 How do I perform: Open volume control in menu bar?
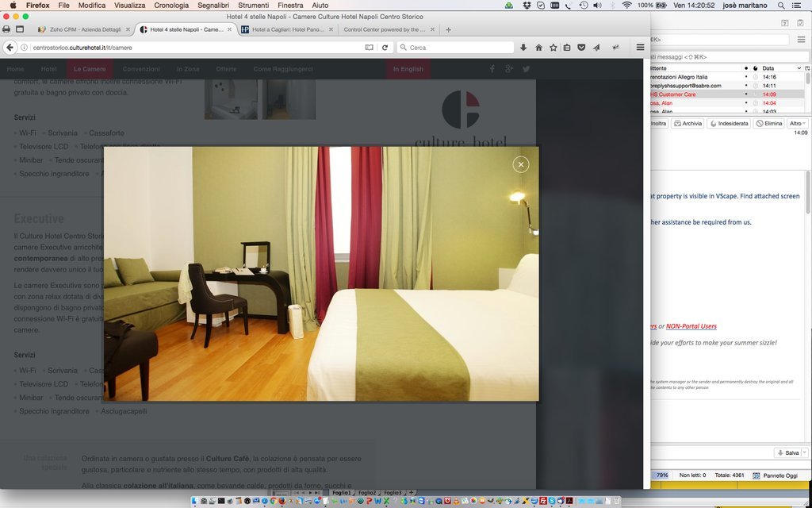click(598, 6)
